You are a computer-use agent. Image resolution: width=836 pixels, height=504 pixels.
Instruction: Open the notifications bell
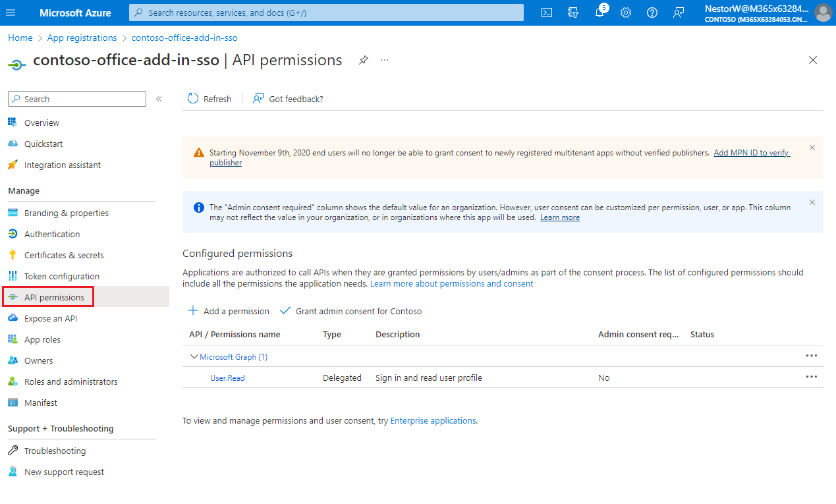pos(599,12)
